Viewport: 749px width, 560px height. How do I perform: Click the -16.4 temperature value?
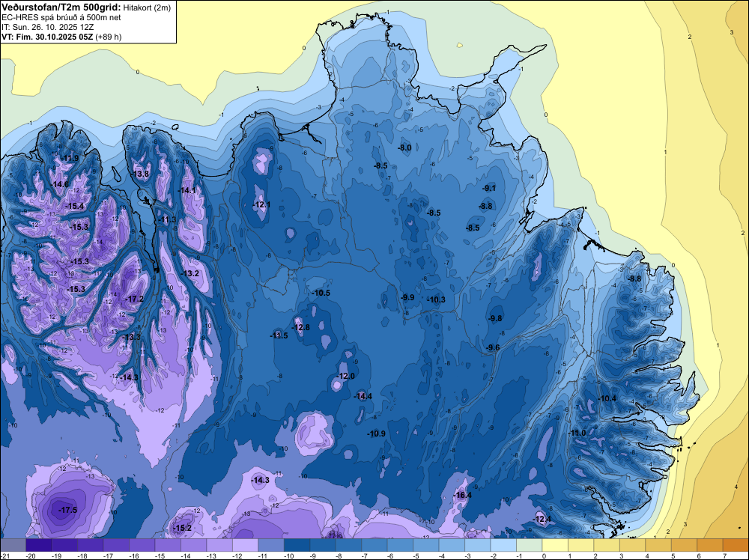point(463,495)
